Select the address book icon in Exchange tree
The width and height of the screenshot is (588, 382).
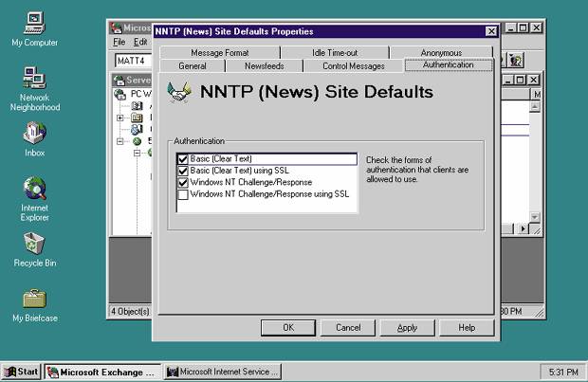click(x=137, y=106)
